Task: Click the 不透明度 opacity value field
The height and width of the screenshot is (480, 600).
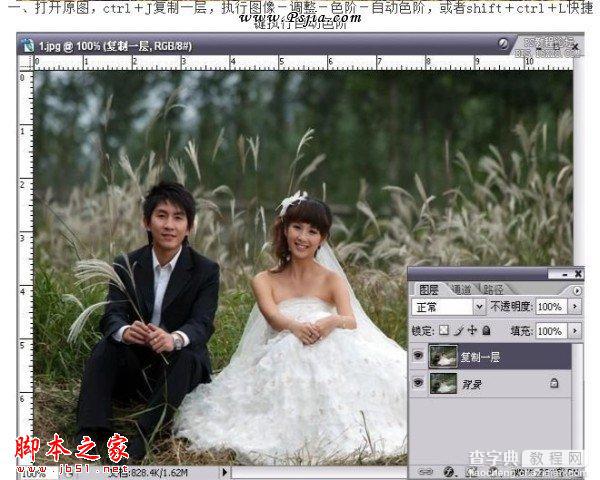Action: click(x=551, y=307)
